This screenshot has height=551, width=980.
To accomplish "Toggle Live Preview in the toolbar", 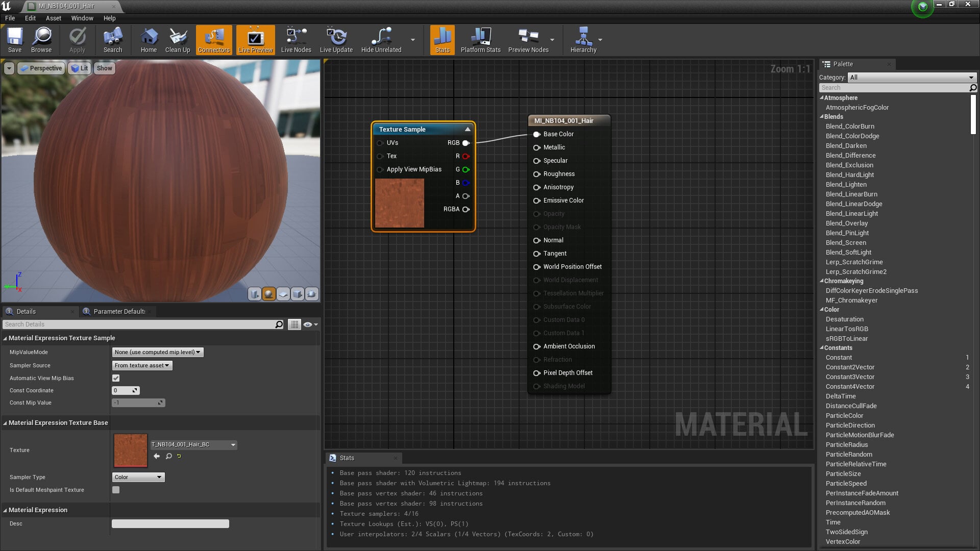I will (256, 40).
